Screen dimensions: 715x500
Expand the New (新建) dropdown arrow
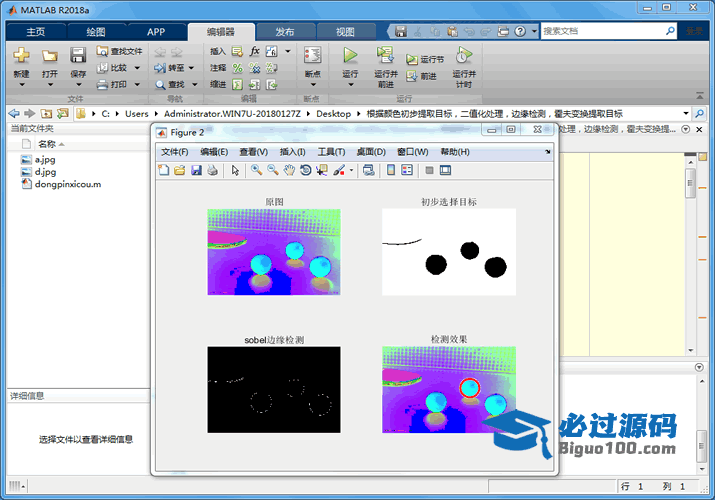(21, 86)
